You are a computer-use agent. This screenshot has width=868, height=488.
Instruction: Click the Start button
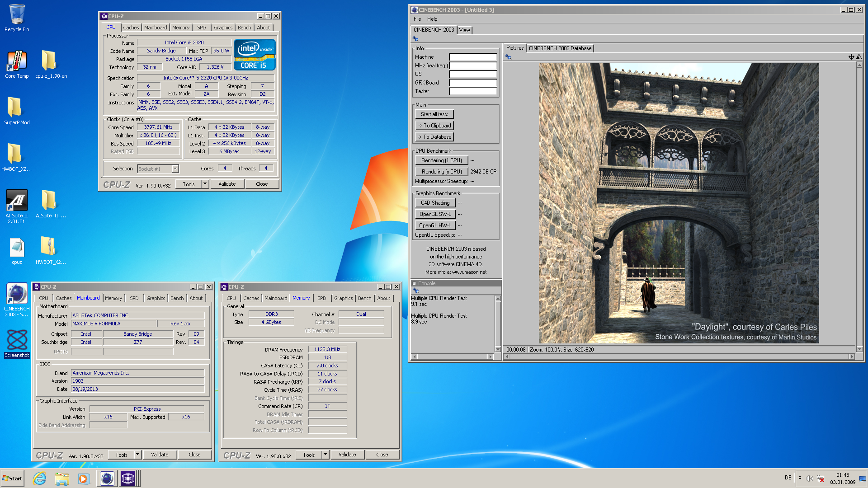click(12, 479)
